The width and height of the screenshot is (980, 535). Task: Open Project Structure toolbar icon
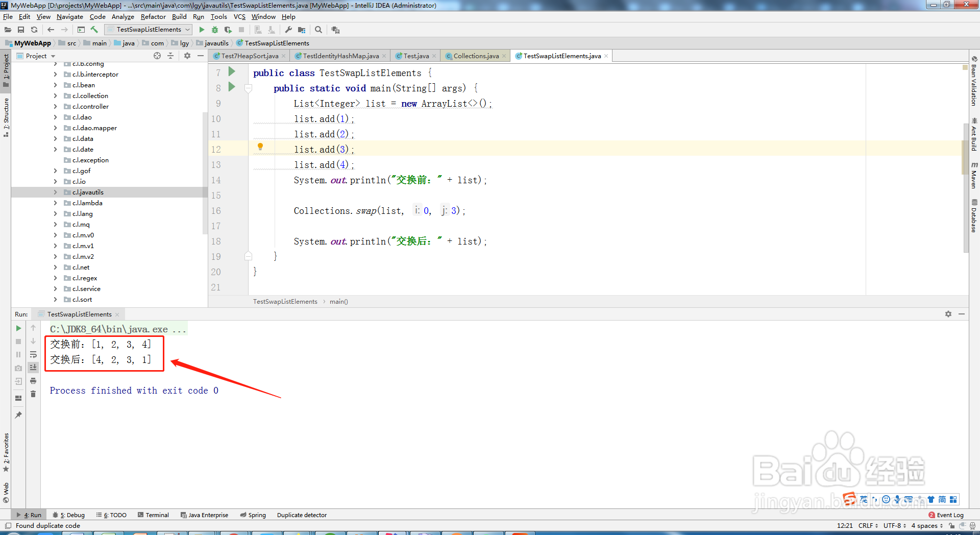[302, 30]
